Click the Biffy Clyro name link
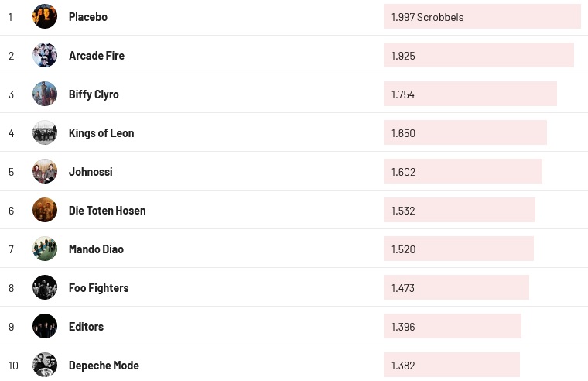 click(94, 94)
